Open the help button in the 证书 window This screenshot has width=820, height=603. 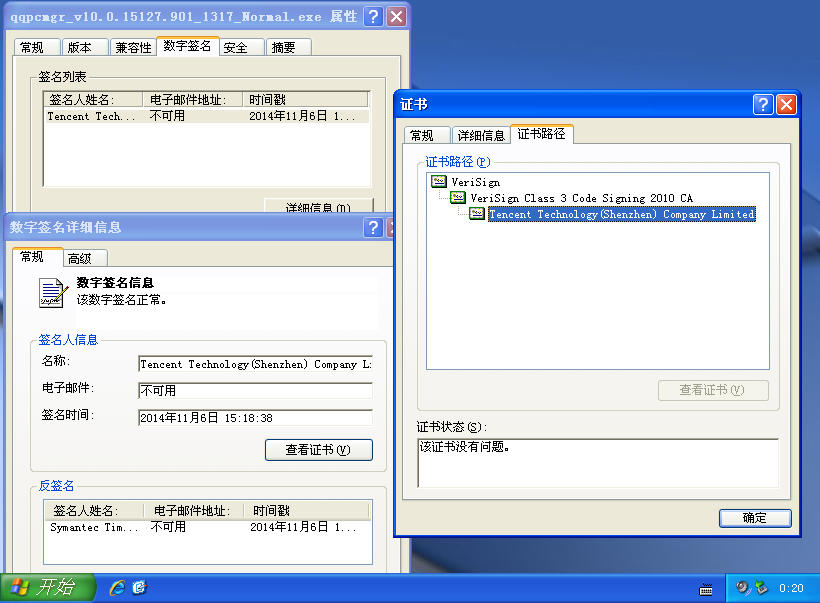click(x=763, y=105)
